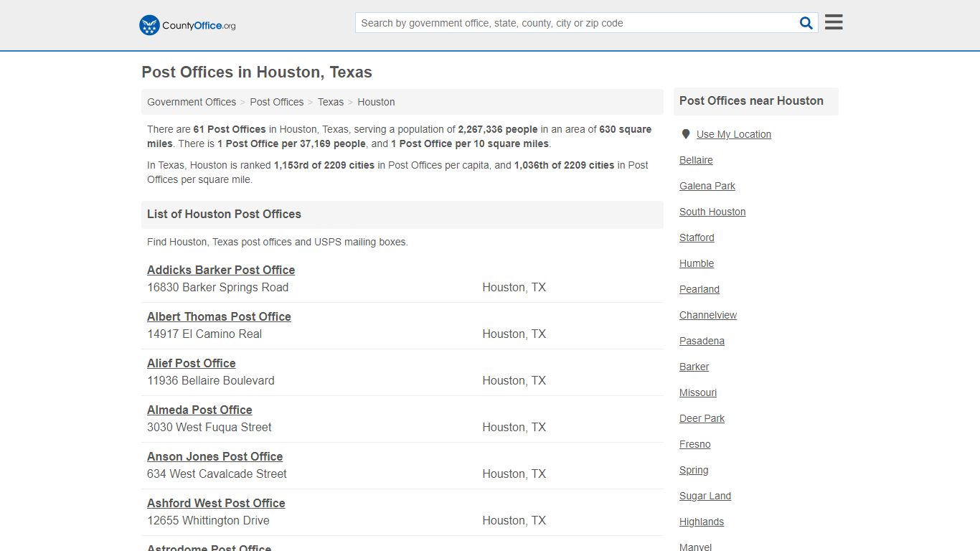This screenshot has width=980, height=551.
Task: Open the hamburger menu
Action: 834,22
